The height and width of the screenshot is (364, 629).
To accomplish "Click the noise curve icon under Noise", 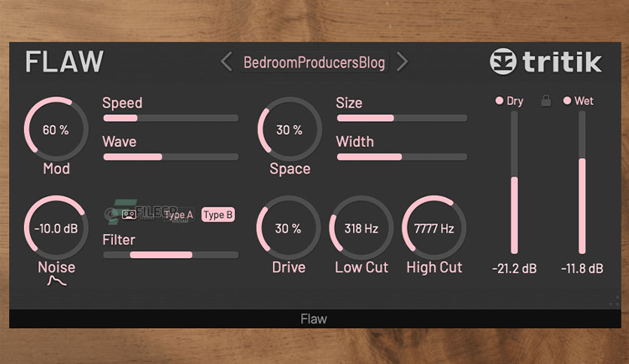I will coord(56,281).
